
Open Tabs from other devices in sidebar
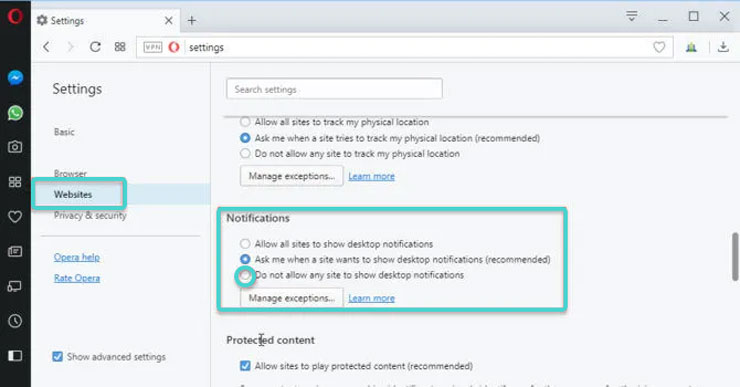point(15,286)
